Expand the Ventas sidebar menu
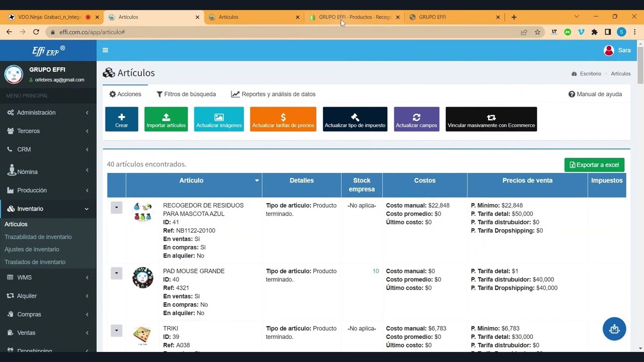The height and width of the screenshot is (362, 644). coord(48,333)
